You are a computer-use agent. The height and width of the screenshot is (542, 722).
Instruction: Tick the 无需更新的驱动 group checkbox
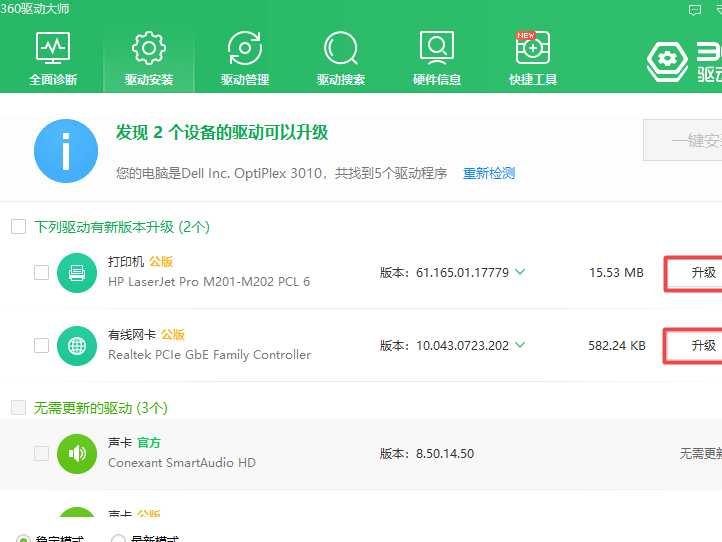(x=18, y=408)
